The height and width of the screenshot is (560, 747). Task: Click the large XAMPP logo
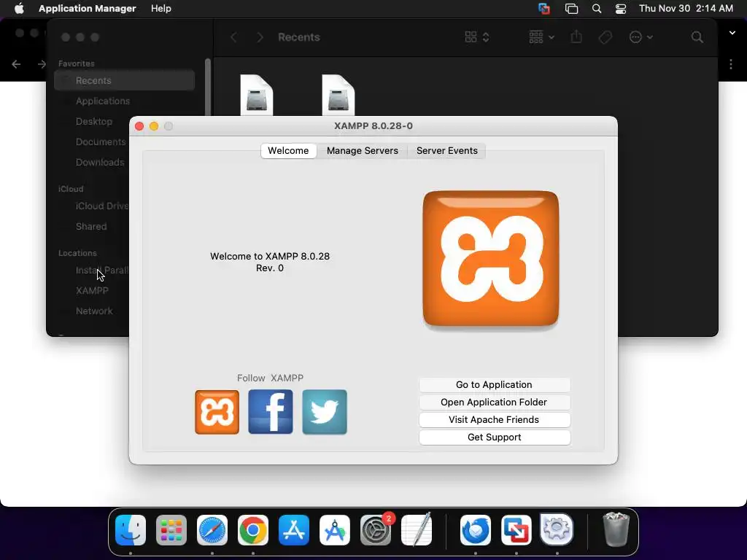point(491,259)
